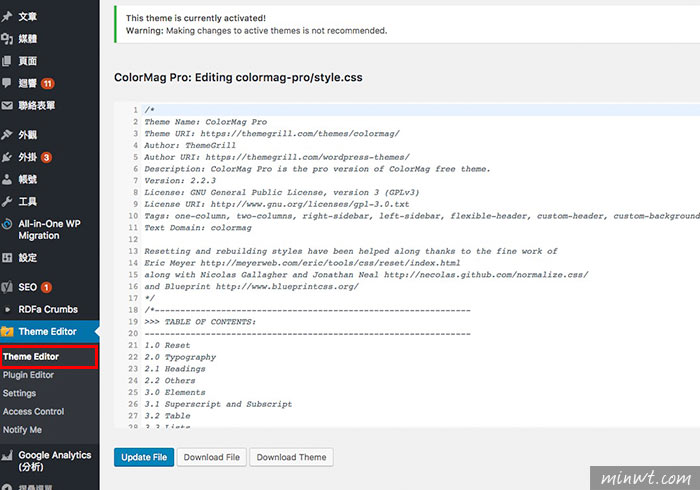Open the Theme Editor submenu link
Viewport: 700px width, 490px height.
click(x=31, y=357)
